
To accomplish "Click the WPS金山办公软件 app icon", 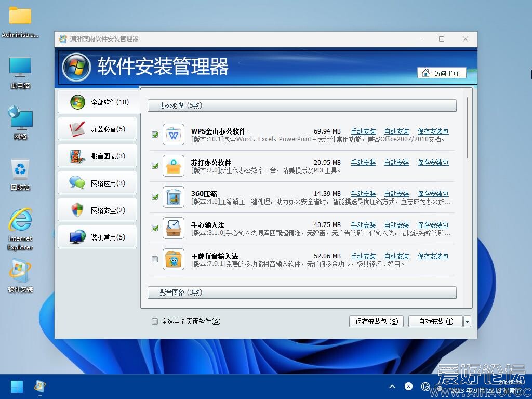I will [x=174, y=135].
